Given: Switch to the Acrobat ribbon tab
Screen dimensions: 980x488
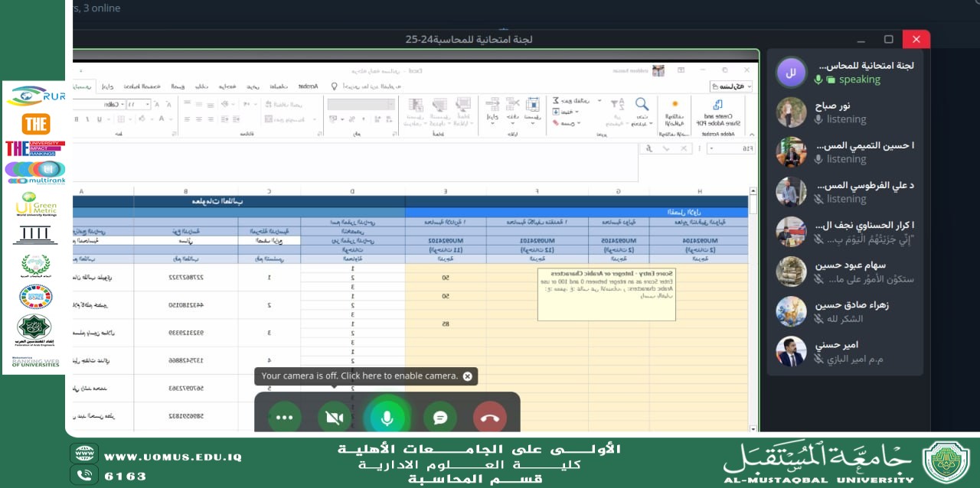Looking at the screenshot, I should 309,86.
